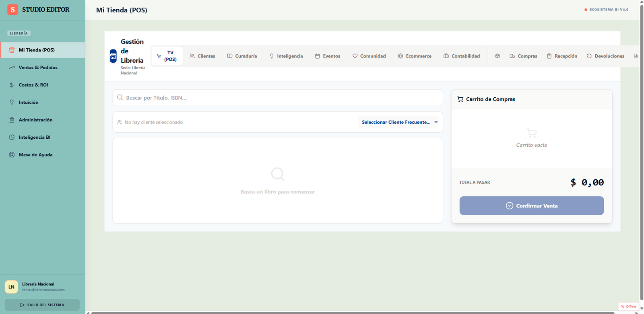Screen dimensions: 644x314
Task: Click the trend-line icon for Ventas & Pedidos
Action: pyautogui.click(x=12, y=68)
